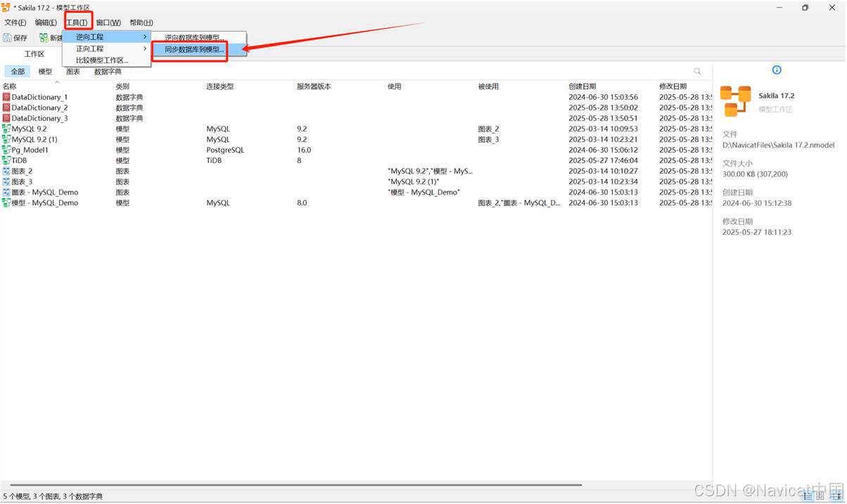The image size is (847, 504).
Task: Click creation date 2025-05-27 17:46:04
Action: (603, 160)
